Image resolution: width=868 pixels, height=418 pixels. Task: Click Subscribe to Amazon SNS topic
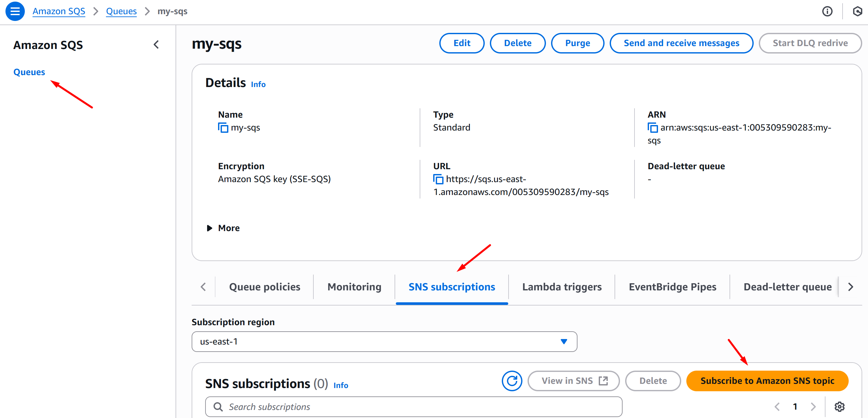[x=767, y=381]
